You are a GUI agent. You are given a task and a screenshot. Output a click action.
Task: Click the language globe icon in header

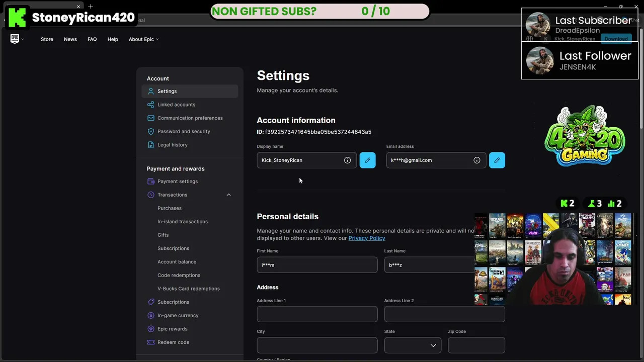529,39
